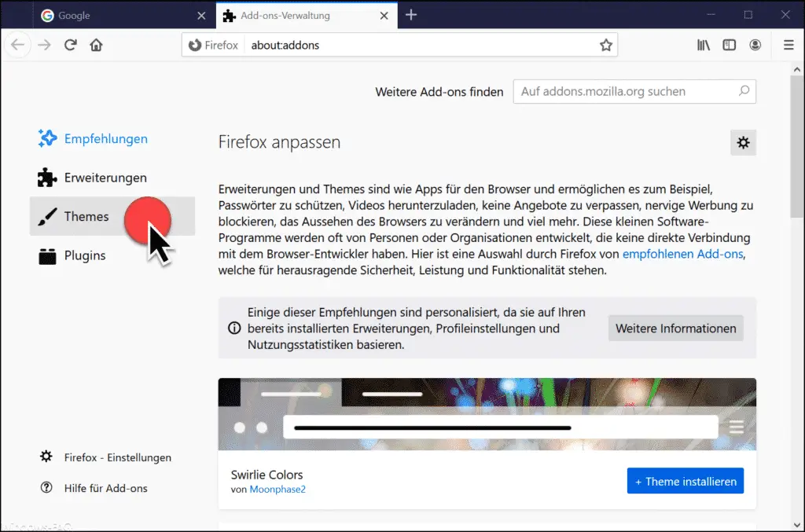Click the Swirlie Colors theme title
The image size is (805, 532).
[x=267, y=475]
